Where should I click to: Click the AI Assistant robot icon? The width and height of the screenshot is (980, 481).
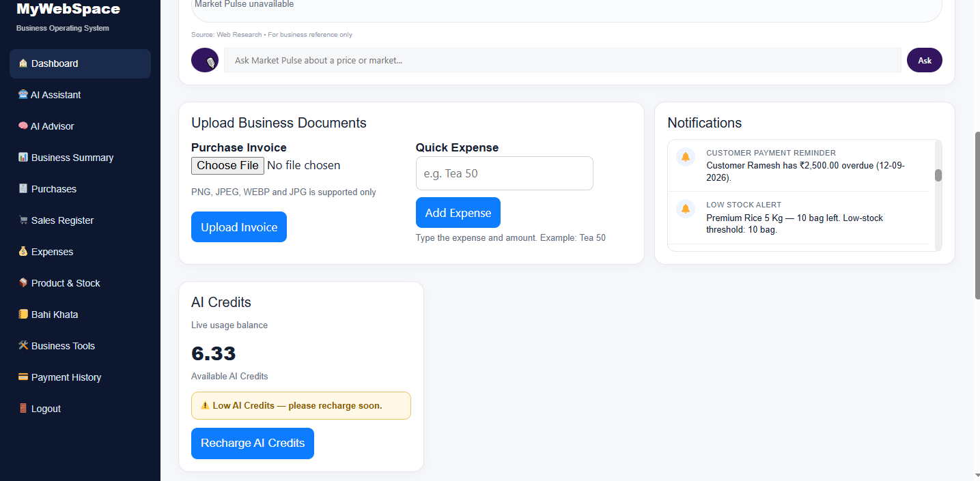click(x=23, y=95)
